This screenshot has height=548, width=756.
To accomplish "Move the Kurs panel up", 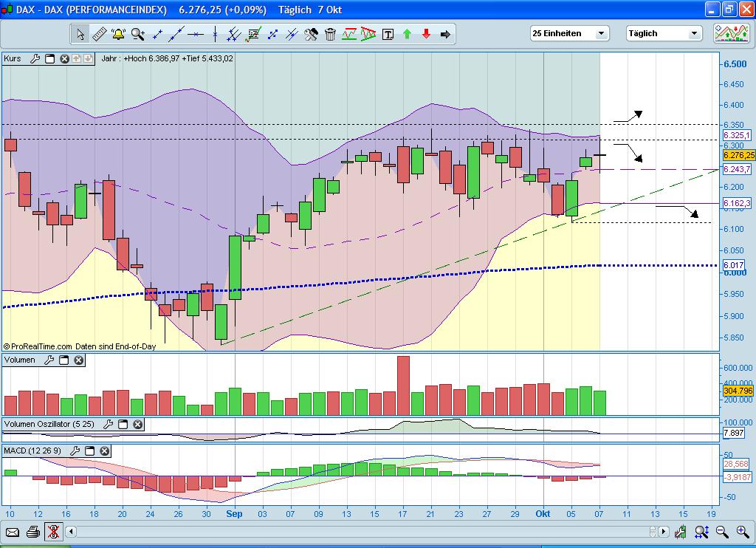I will click(x=76, y=59).
